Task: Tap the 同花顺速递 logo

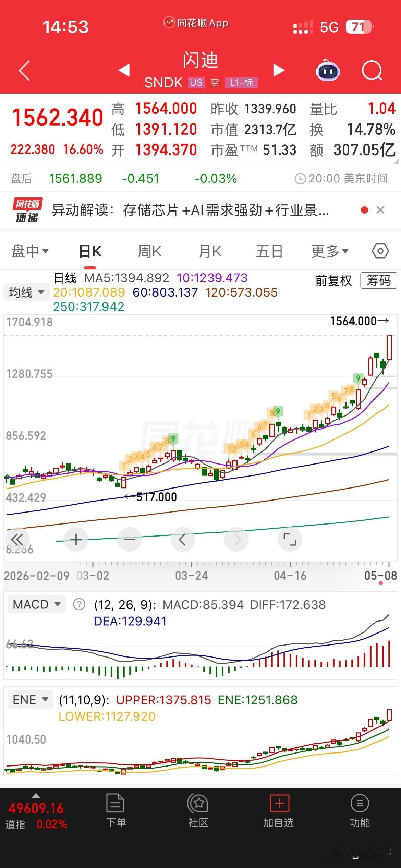Action: pyautogui.click(x=27, y=210)
